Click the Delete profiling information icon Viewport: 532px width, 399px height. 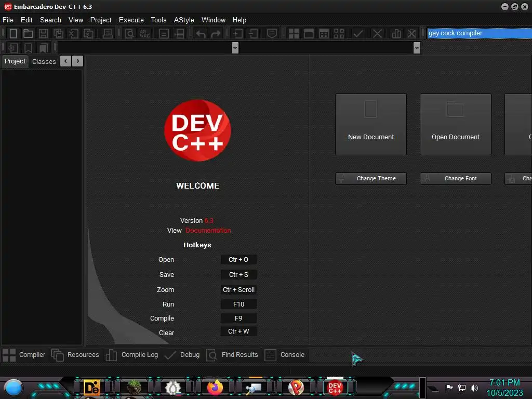coord(411,33)
